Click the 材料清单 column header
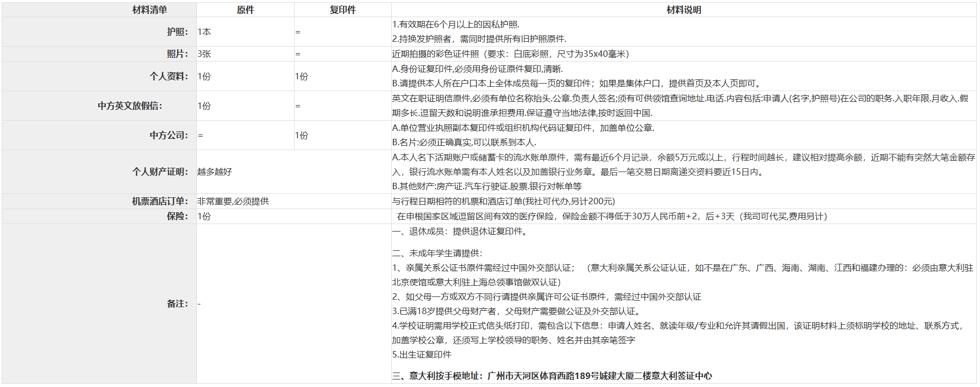 point(150,10)
